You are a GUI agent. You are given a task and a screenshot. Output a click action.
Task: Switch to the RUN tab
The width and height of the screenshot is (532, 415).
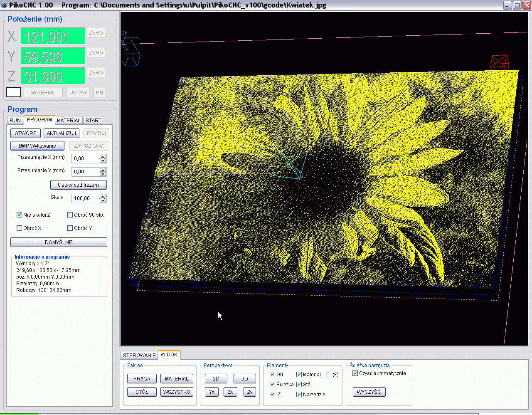click(15, 120)
